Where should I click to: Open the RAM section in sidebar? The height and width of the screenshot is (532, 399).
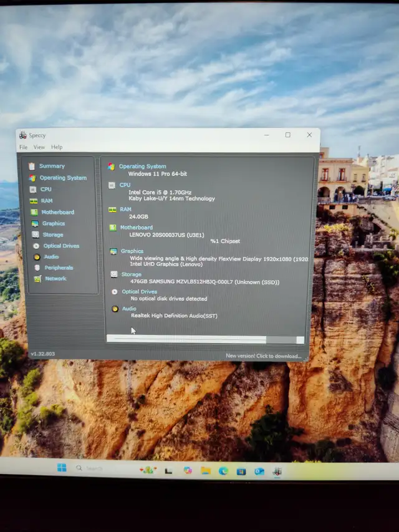[x=47, y=201]
